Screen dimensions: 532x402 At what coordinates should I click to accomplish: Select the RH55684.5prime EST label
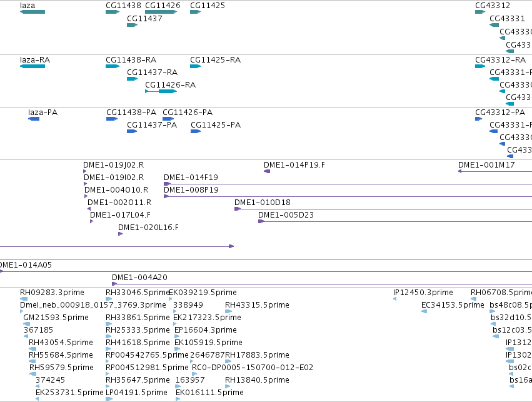tap(61, 356)
